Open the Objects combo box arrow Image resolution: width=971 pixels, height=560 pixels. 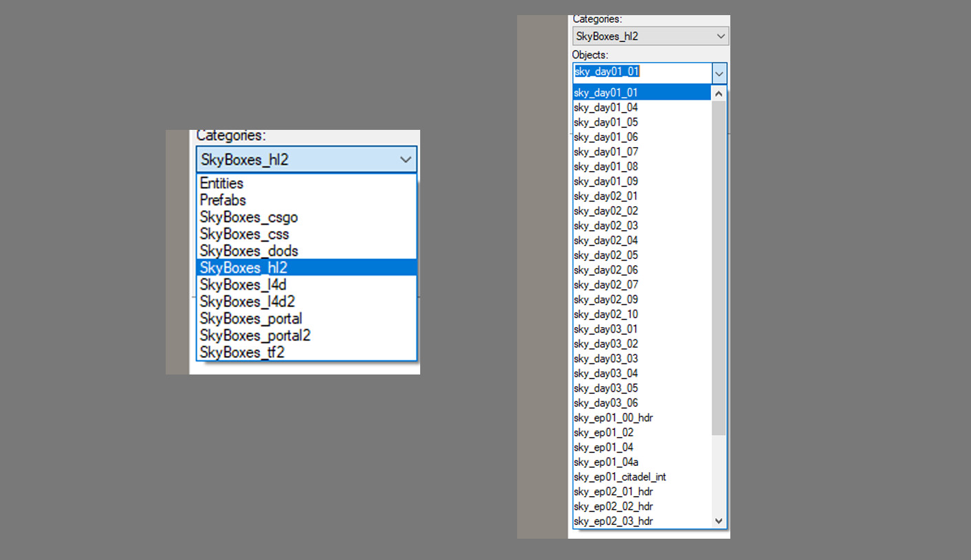coord(719,73)
